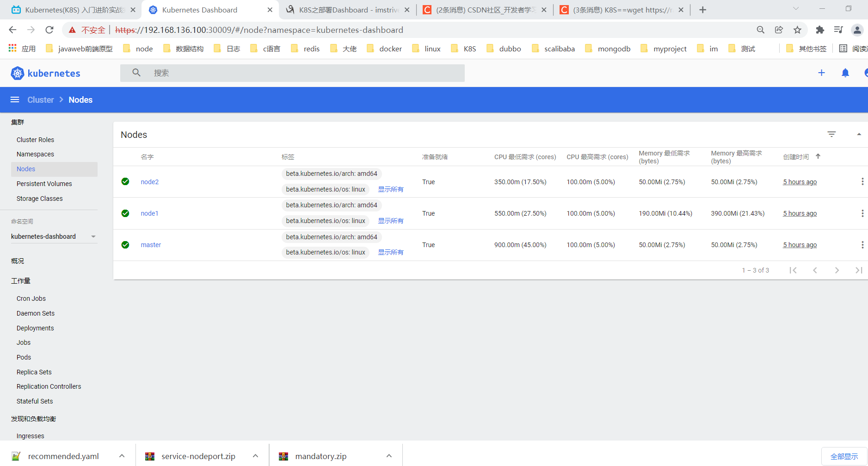Open actions menu for node2 row
The width and height of the screenshot is (868, 466).
[862, 181]
